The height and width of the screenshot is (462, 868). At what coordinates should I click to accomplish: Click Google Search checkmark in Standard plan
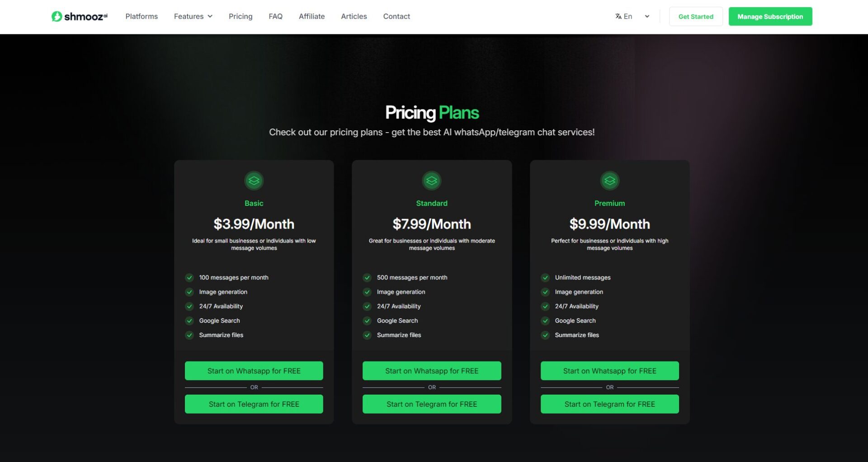(x=367, y=321)
